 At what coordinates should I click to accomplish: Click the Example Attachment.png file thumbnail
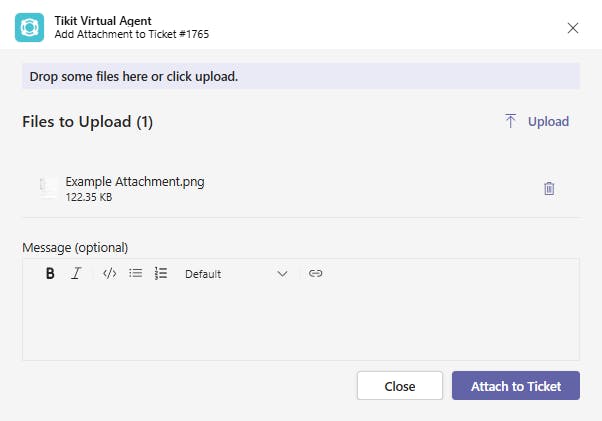(48, 188)
